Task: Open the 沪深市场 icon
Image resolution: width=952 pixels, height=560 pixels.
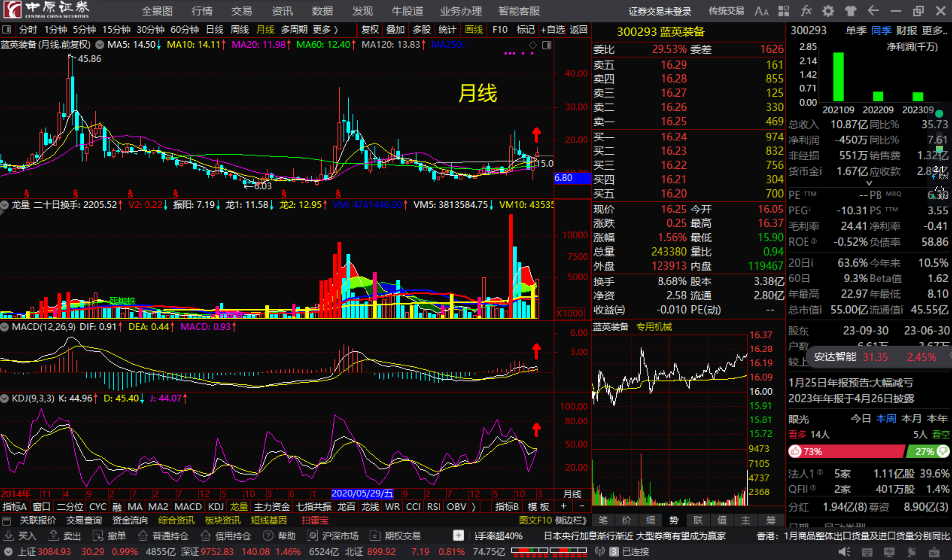Action: (312, 536)
